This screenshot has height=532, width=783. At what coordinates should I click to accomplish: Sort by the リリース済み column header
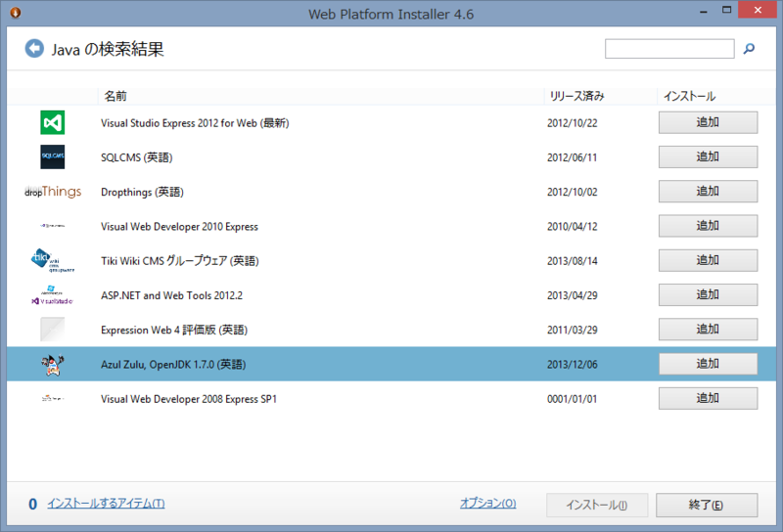click(x=600, y=96)
